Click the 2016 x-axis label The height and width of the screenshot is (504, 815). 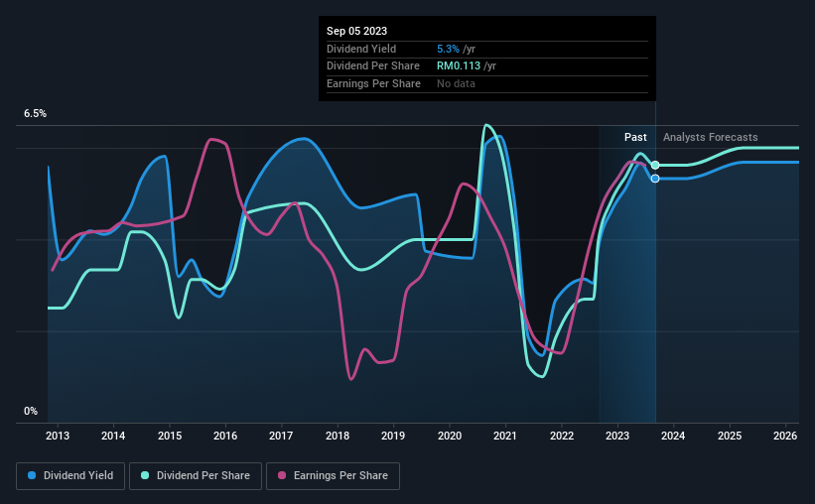225,436
